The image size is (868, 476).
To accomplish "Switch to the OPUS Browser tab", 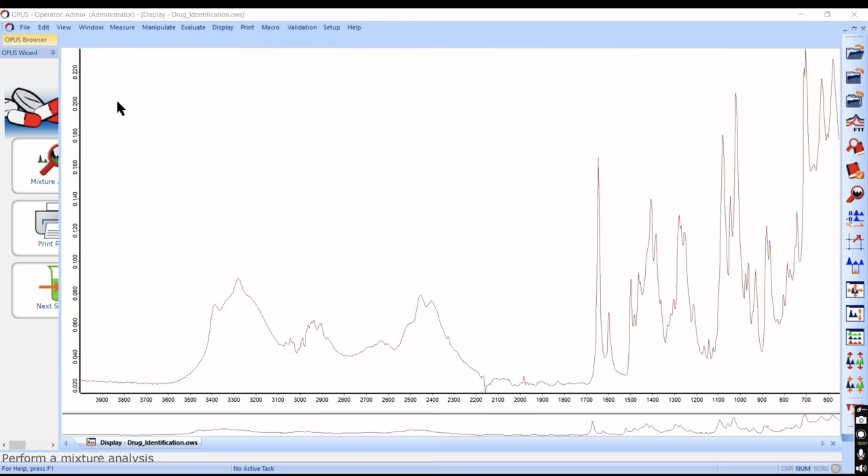I will (x=26, y=40).
